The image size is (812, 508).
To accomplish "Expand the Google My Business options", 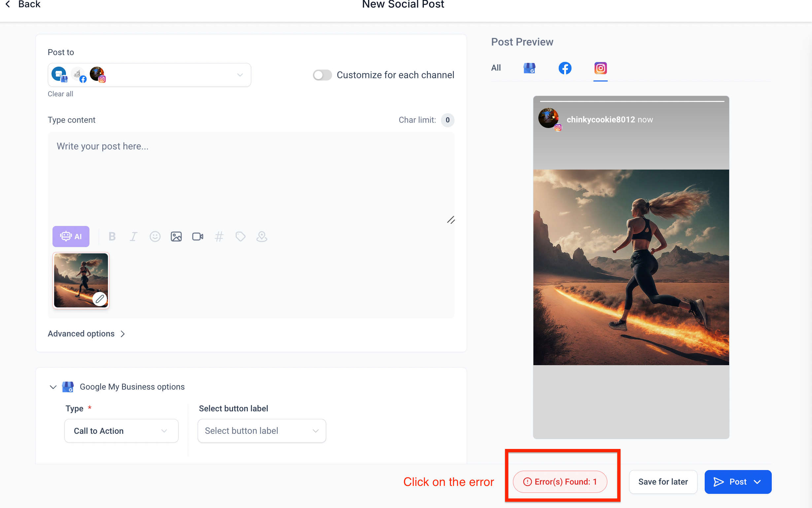I will [x=52, y=386].
